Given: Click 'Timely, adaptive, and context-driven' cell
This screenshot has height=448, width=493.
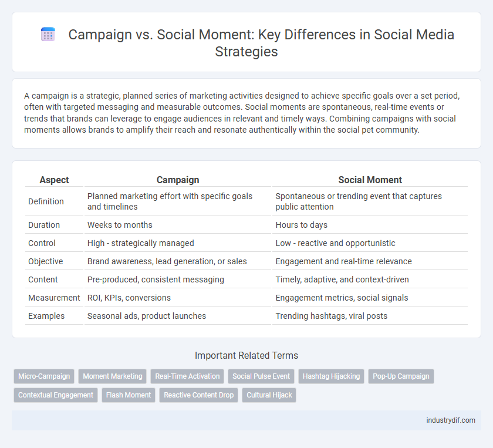Looking at the screenshot, I should tap(370, 279).
